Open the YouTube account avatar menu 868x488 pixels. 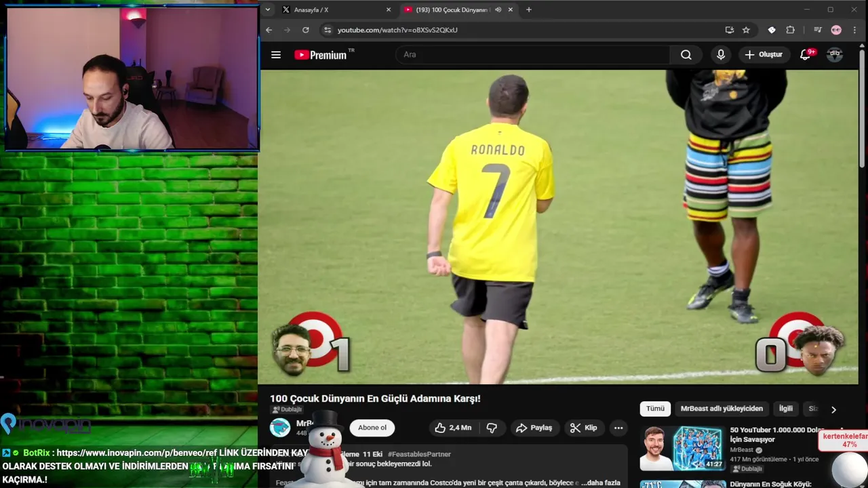(835, 55)
